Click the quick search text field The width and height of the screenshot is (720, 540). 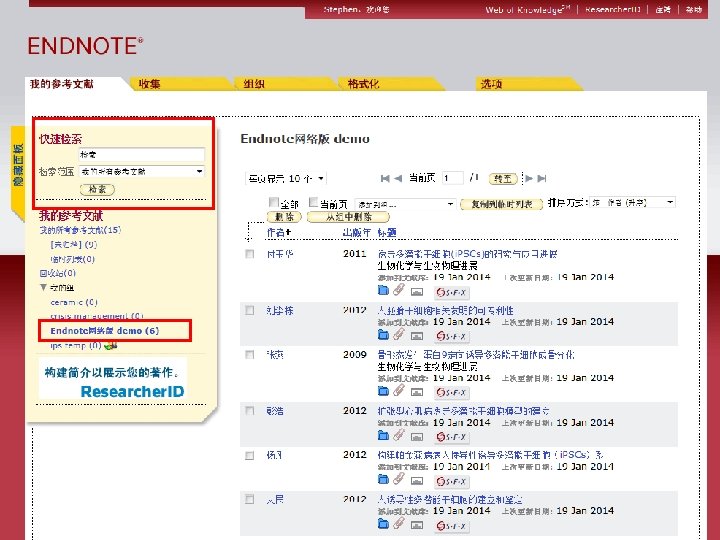pyautogui.click(x=142, y=154)
